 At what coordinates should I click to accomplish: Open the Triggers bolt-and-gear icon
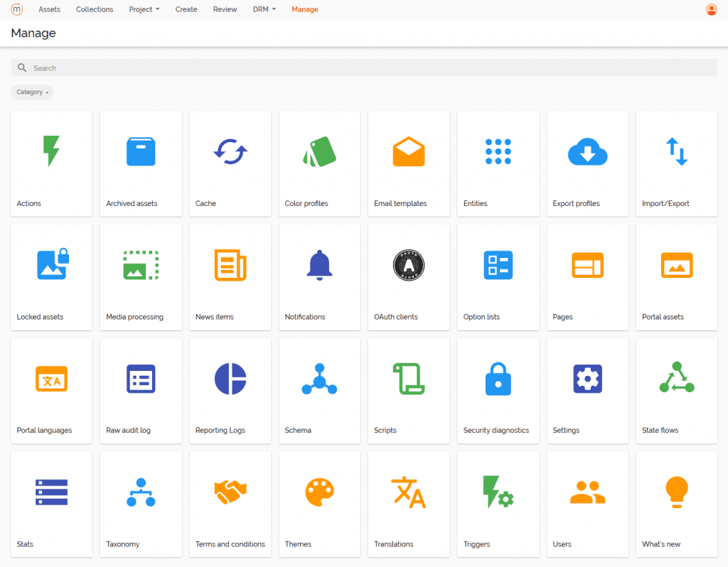pos(498,492)
